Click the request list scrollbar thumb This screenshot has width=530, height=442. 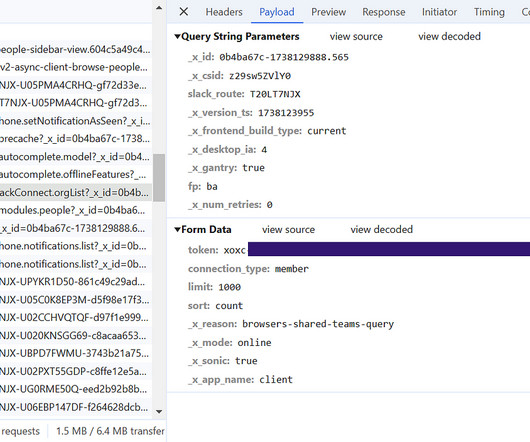159,178
